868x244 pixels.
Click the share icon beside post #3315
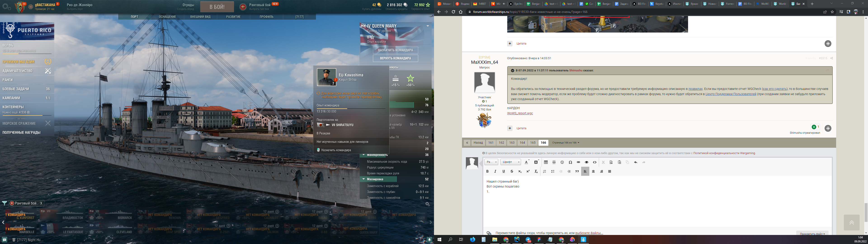[831, 58]
